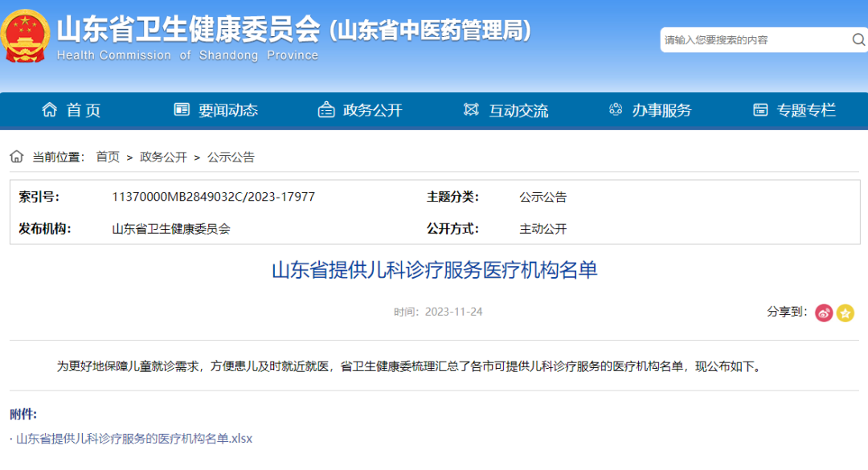Viewport: 868px width, 470px height.
Task: Click the English subtitle Health Commission of Shandong Province
Action: 187,55
